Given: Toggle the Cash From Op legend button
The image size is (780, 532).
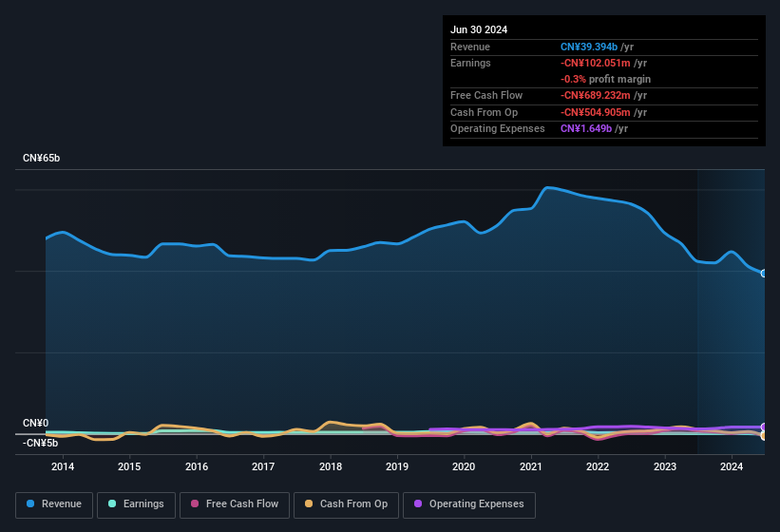Looking at the screenshot, I should coord(346,504).
